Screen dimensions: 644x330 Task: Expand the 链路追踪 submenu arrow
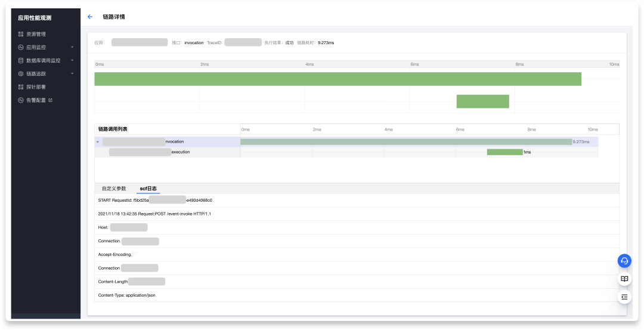[x=72, y=73]
